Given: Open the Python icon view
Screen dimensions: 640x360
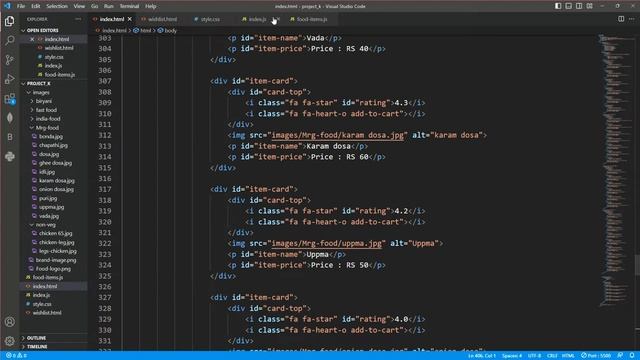Looking at the screenshot, I should click(9, 156).
